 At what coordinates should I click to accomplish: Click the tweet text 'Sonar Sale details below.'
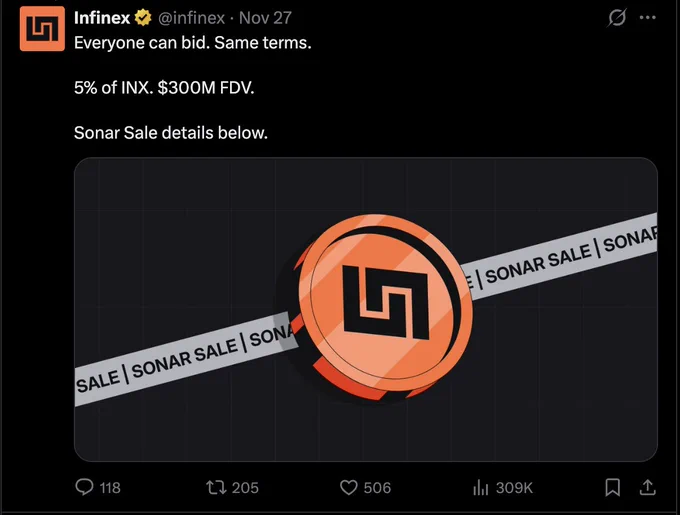pos(171,133)
